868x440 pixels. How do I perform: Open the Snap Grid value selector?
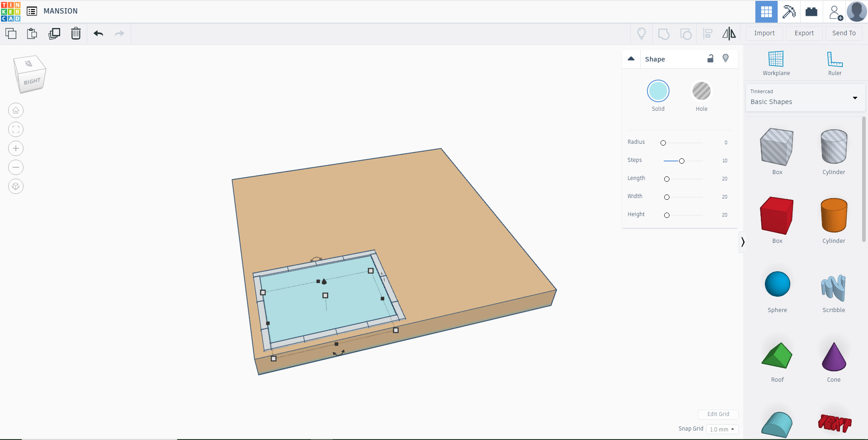[x=722, y=429]
